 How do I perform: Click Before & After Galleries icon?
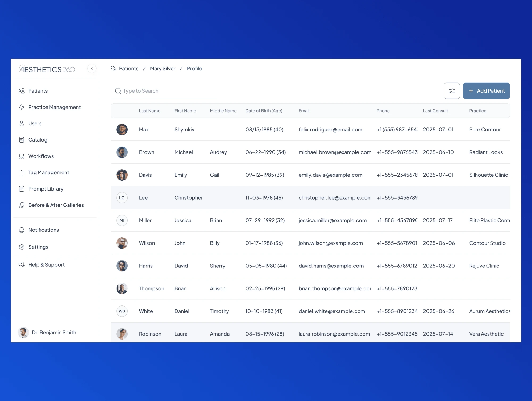click(x=22, y=205)
